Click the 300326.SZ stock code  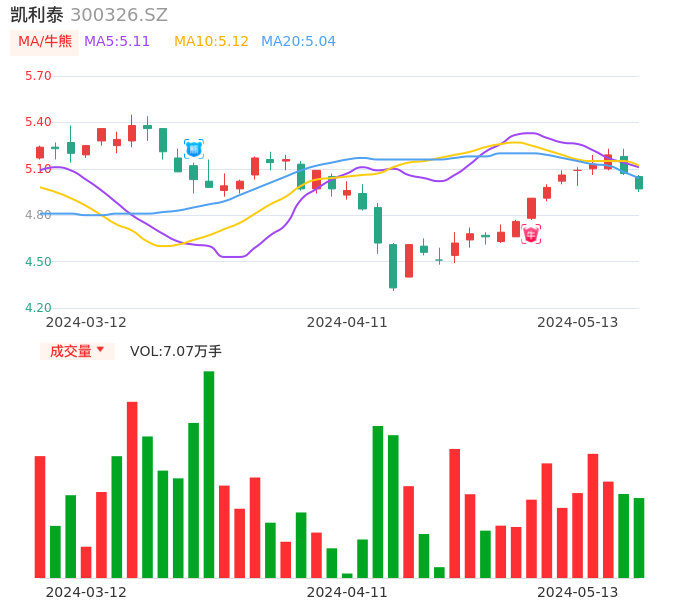(119, 15)
